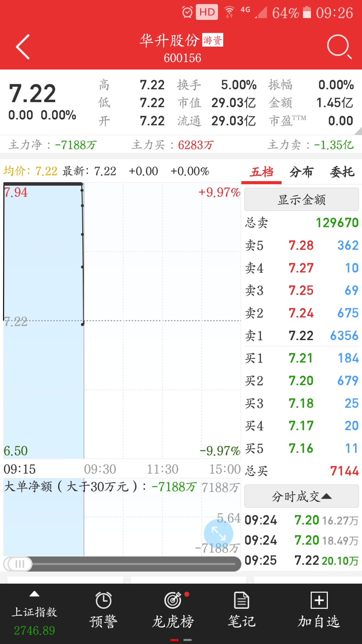
Task: Tap Wi-Fi icon in status bar
Action: click(x=229, y=12)
